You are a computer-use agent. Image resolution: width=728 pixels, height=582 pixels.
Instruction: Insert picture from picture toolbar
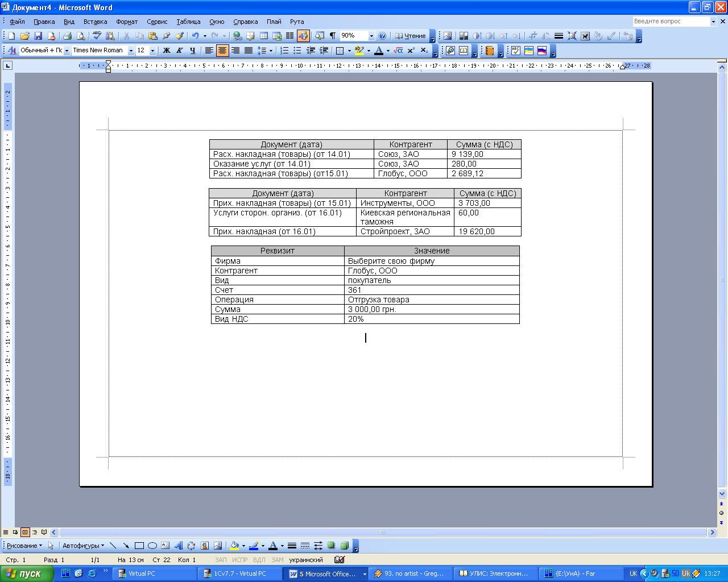click(448, 36)
